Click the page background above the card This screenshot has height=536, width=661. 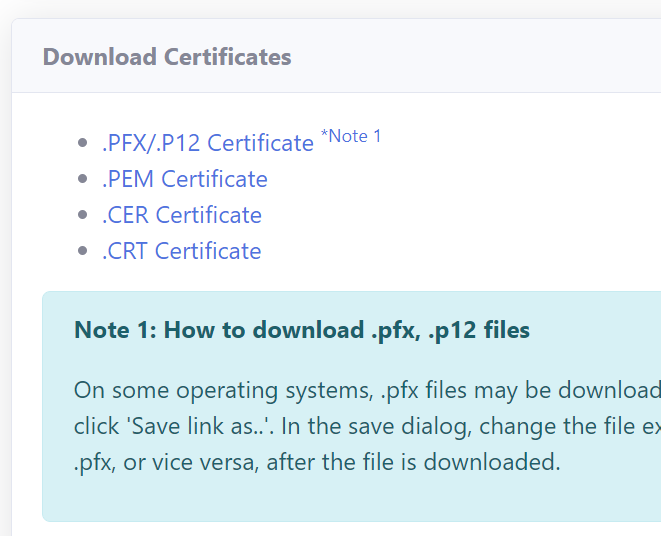pyautogui.click(x=330, y=8)
